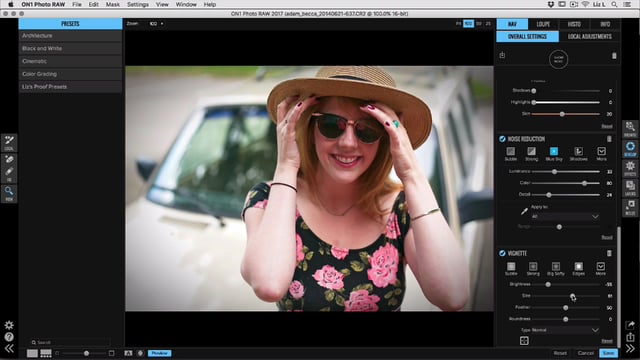Click the bottom bar Reset button
The height and width of the screenshot is (360, 640).
[560, 353]
